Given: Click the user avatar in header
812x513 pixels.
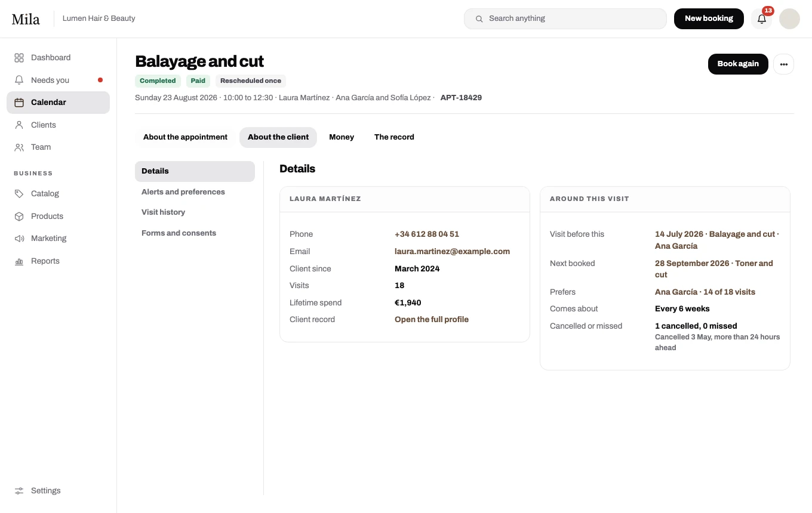Looking at the screenshot, I should (x=789, y=18).
